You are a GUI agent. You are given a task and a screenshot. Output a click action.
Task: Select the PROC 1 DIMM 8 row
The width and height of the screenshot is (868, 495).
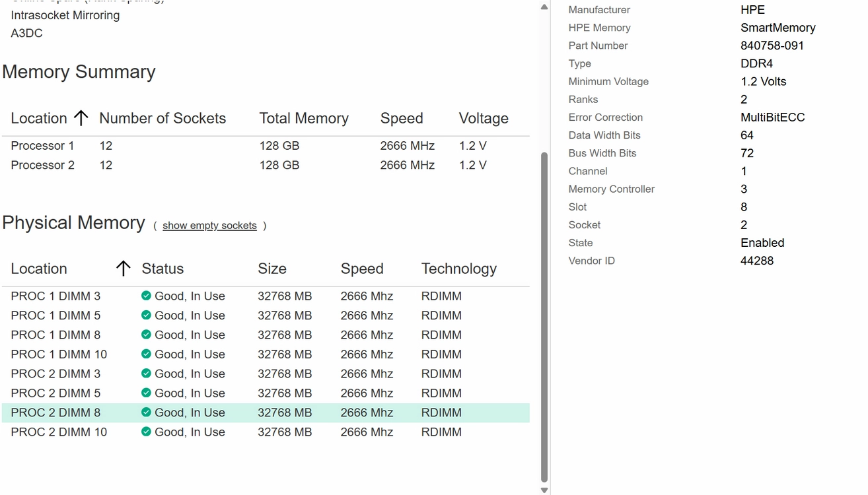(x=266, y=335)
